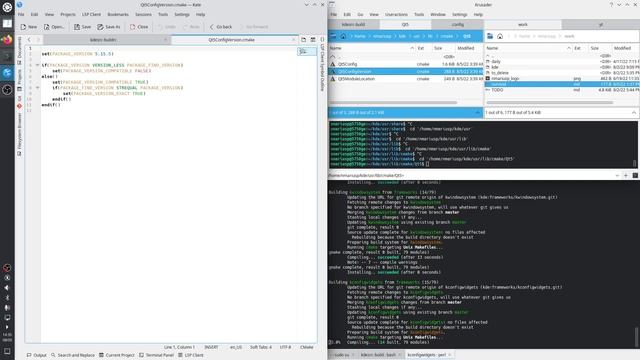Click the Save button in Kate toolbar
Image resolution: width=640 pixels, height=360 pixels.
coord(82,27)
